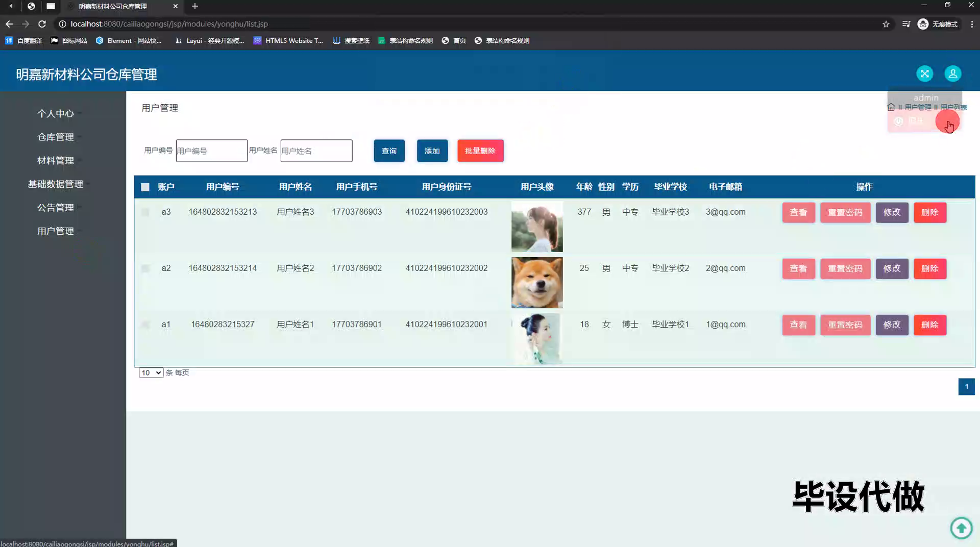Image resolution: width=980 pixels, height=547 pixels.
Task: Click 用户管理 breadcrumb link
Action: coord(918,107)
